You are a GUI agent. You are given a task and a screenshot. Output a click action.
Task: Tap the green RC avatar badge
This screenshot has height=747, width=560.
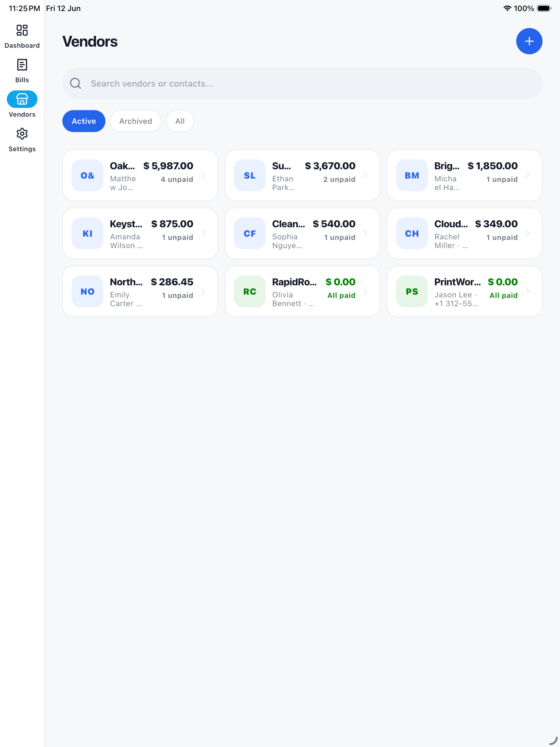point(249,292)
